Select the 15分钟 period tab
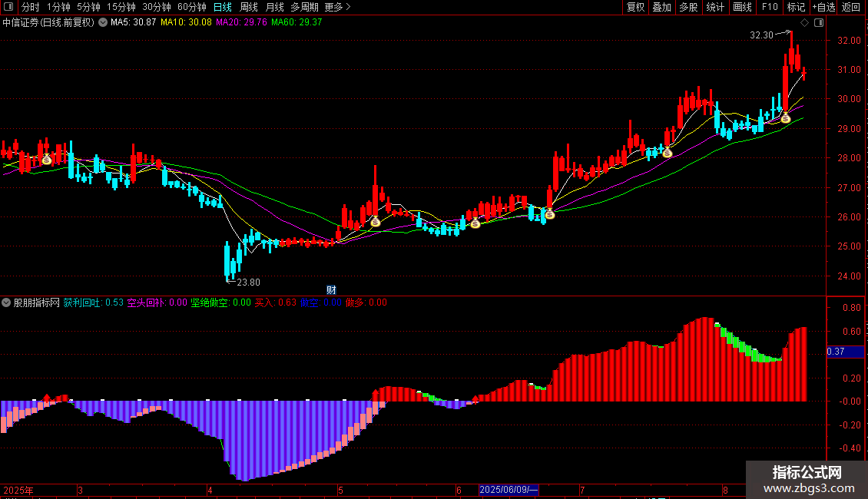Viewport: 868px width, 499px height. pos(121,7)
